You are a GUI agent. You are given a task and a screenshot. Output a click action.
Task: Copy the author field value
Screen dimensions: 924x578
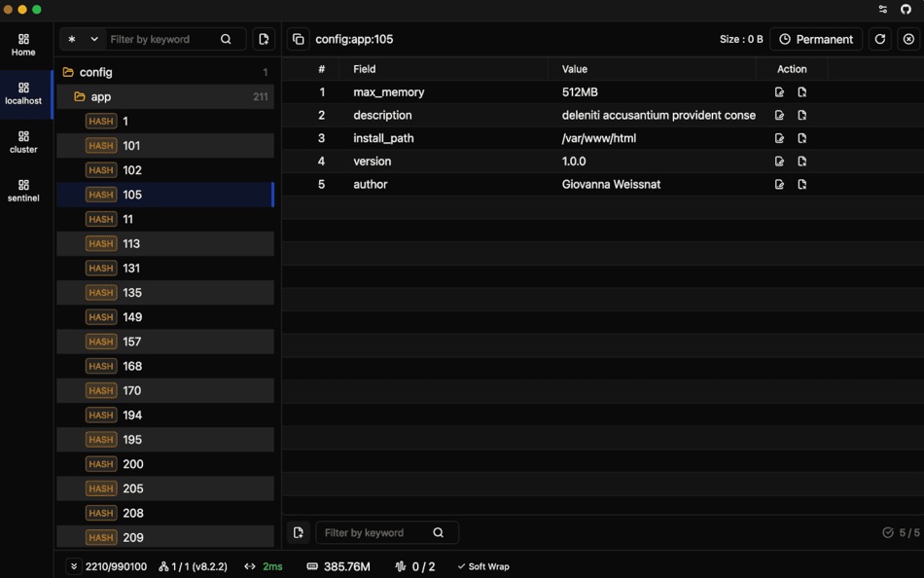[x=800, y=184]
